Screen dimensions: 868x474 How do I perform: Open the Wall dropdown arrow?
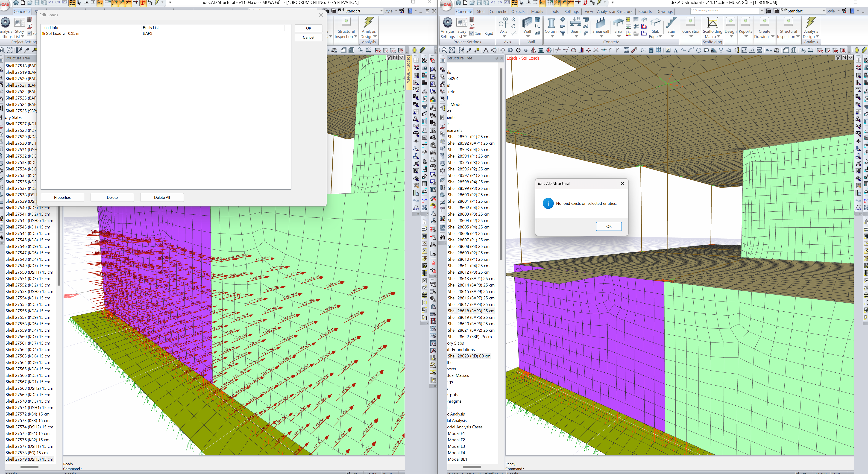528,36
